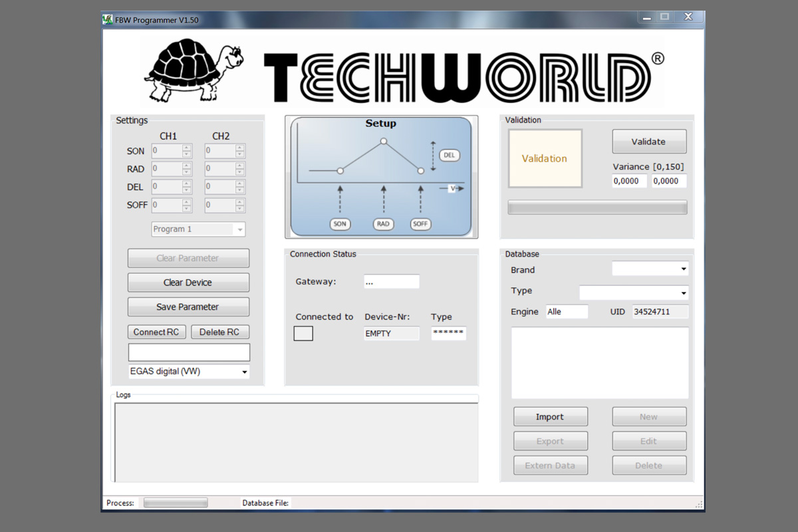Image resolution: width=798 pixels, height=532 pixels.
Task: Click the Import button
Action: pyautogui.click(x=551, y=417)
